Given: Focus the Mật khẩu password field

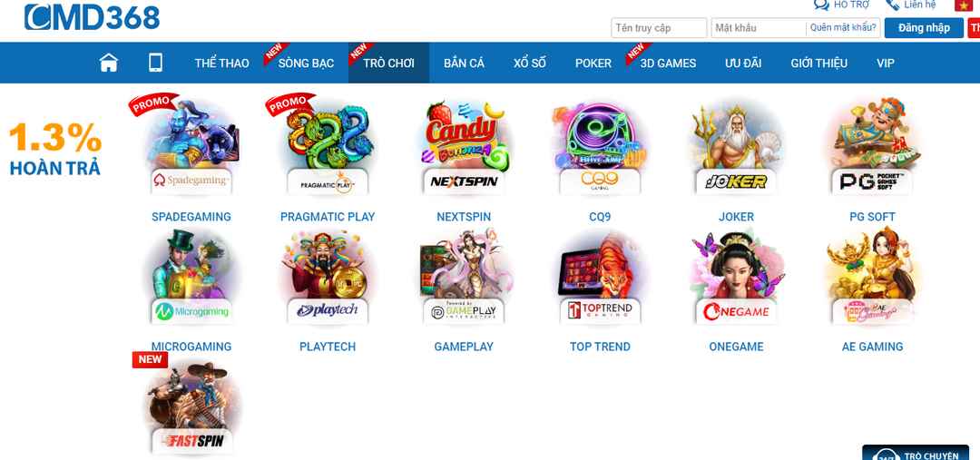Looking at the screenshot, I should (759, 28).
